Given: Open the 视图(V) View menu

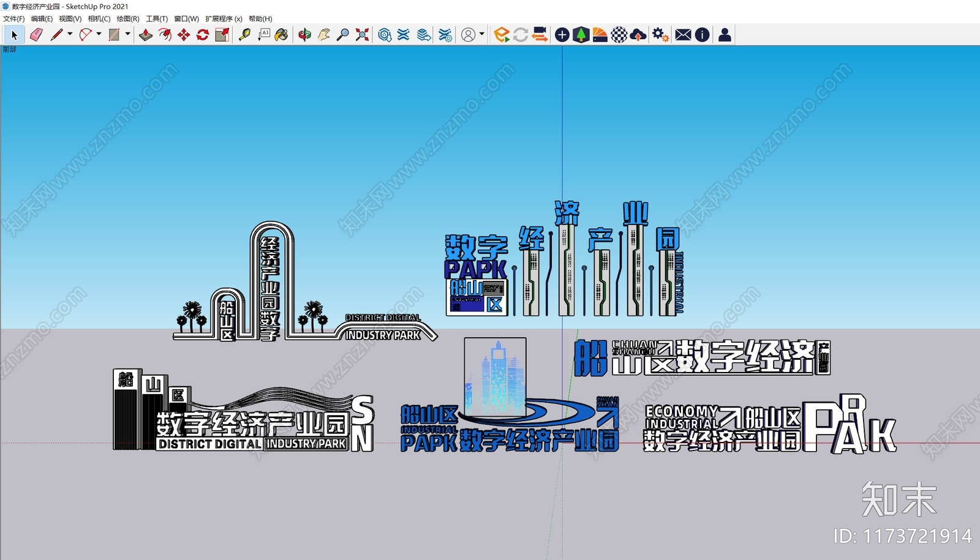Looking at the screenshot, I should coord(70,19).
